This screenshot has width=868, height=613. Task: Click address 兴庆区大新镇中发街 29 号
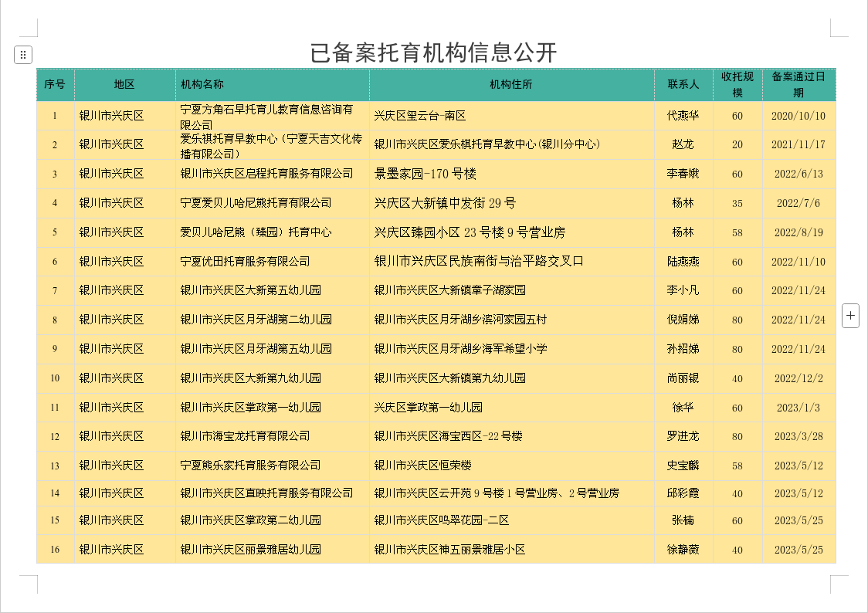(x=445, y=203)
